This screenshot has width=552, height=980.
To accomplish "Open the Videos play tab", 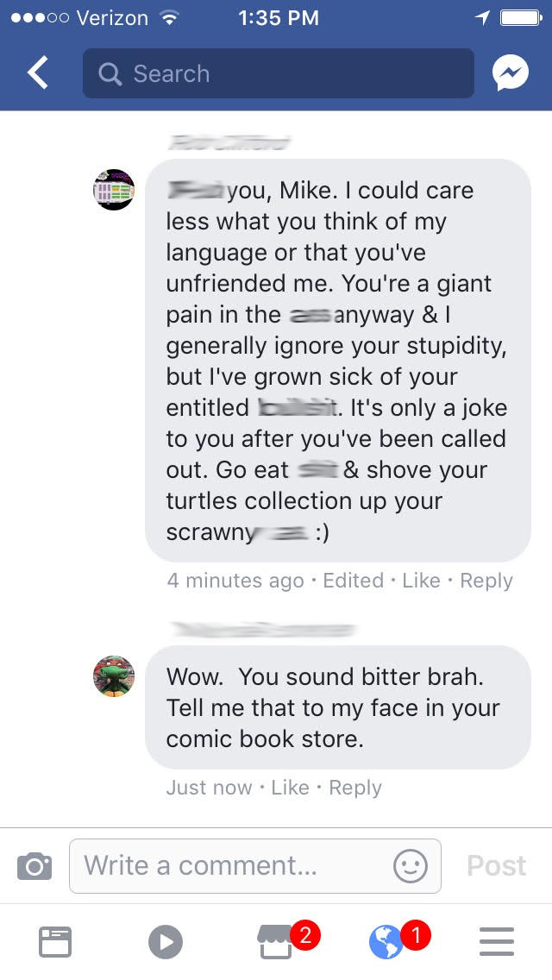I will (x=166, y=941).
